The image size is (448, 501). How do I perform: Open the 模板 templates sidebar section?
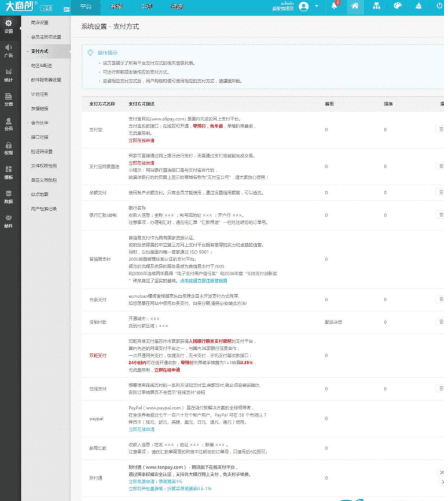9,173
